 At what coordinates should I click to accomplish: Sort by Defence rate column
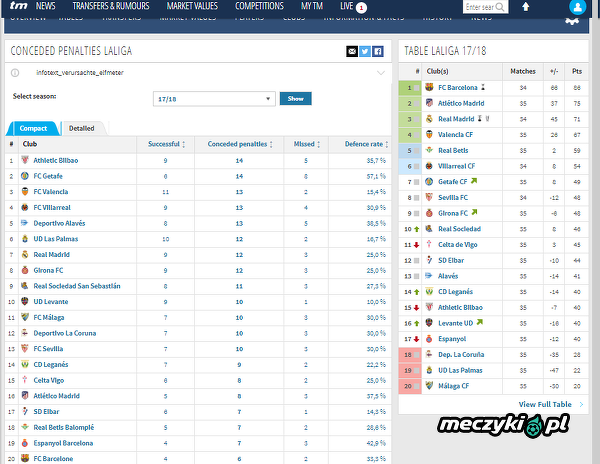click(366, 144)
